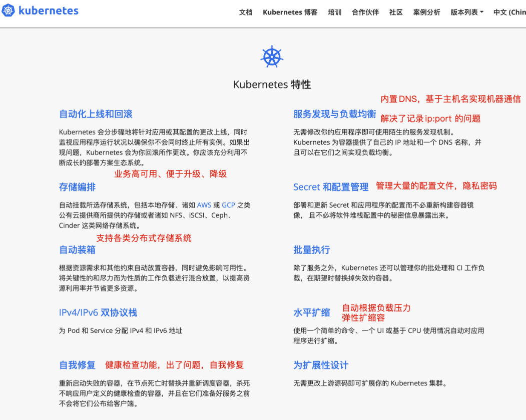Click the 存储编排 heading link
Image resolution: width=526 pixels, height=420 pixels.
pos(77,187)
